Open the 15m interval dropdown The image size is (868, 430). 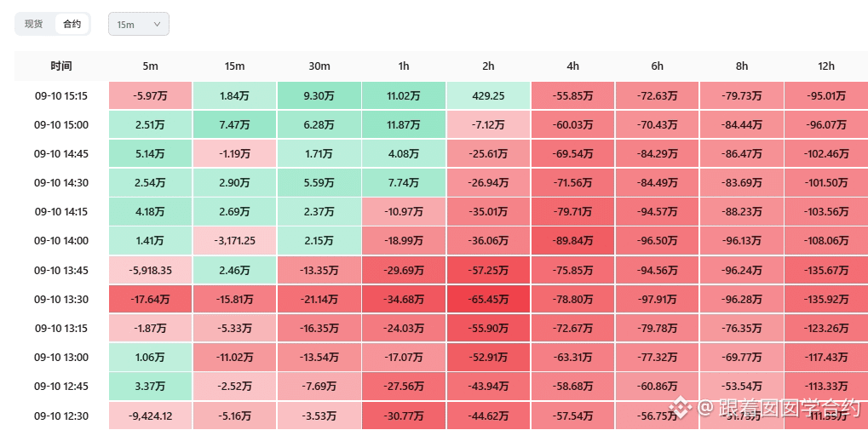(138, 25)
